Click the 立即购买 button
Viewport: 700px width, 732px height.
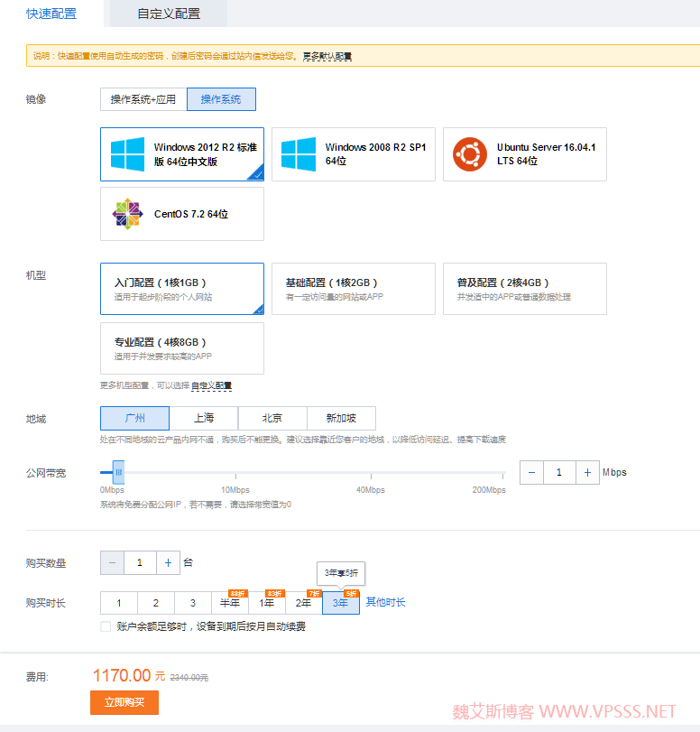click(124, 702)
